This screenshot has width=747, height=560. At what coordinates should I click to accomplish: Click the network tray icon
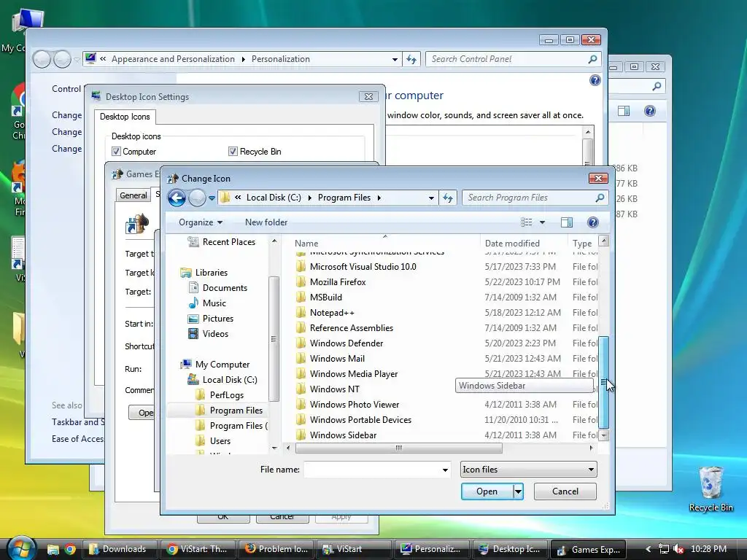click(x=663, y=549)
